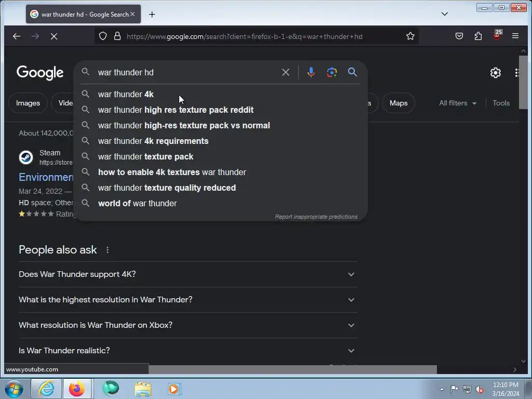Open the Firefox hamburger menu
Screen dimensions: 532x399
point(515,36)
